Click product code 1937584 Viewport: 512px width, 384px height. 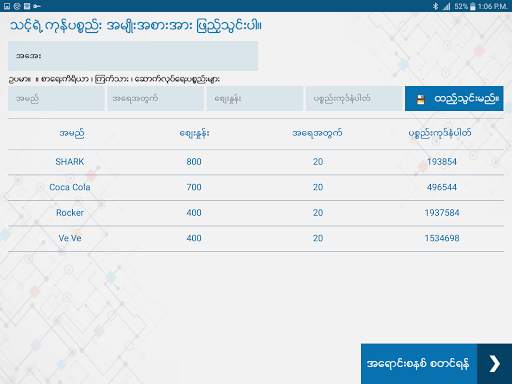[x=442, y=213]
